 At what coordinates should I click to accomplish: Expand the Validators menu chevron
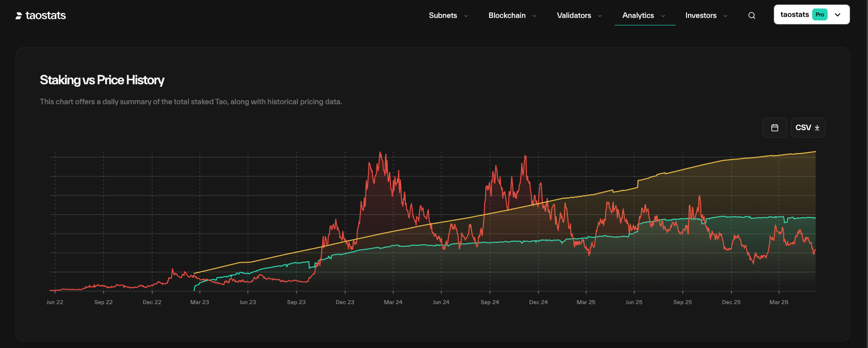point(600,16)
